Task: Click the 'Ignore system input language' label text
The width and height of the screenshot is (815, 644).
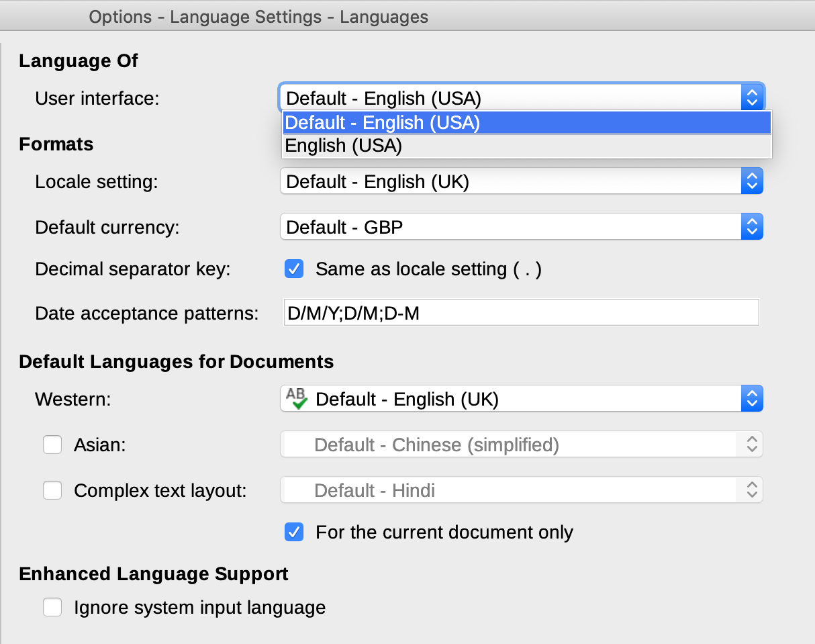Action: coord(199,608)
